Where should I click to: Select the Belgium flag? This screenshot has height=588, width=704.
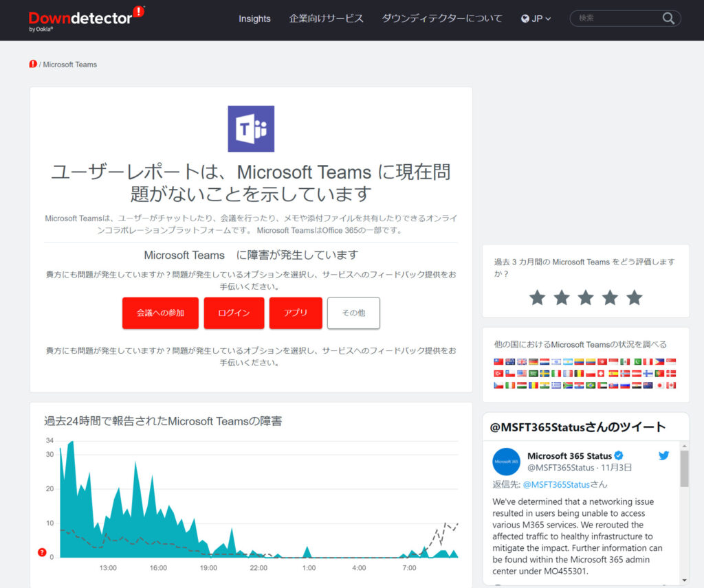(579, 374)
